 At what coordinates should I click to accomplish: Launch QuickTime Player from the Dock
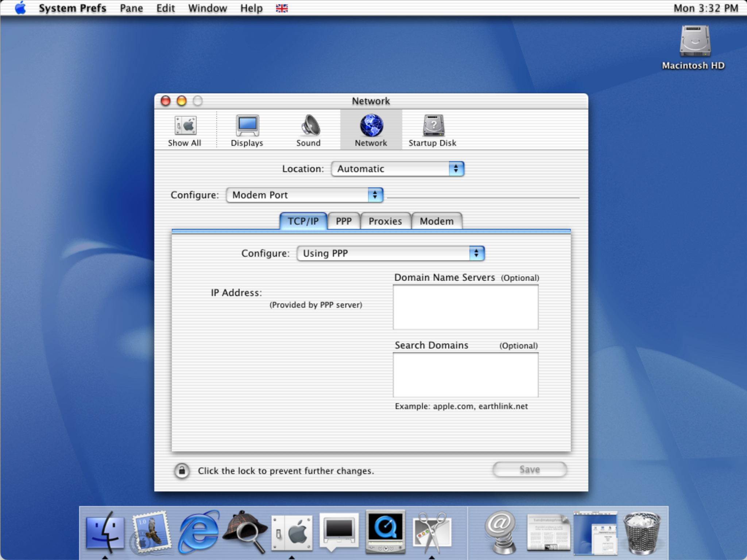[x=386, y=532]
